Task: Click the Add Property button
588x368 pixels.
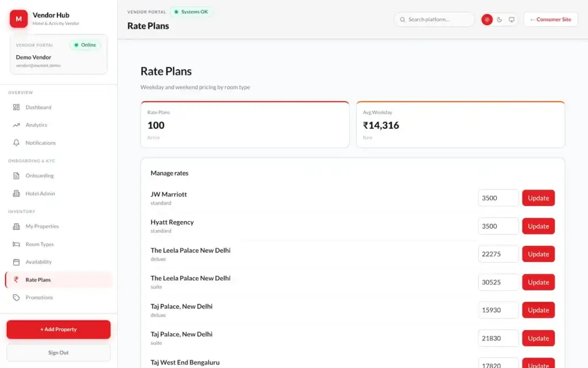Action: click(x=59, y=329)
